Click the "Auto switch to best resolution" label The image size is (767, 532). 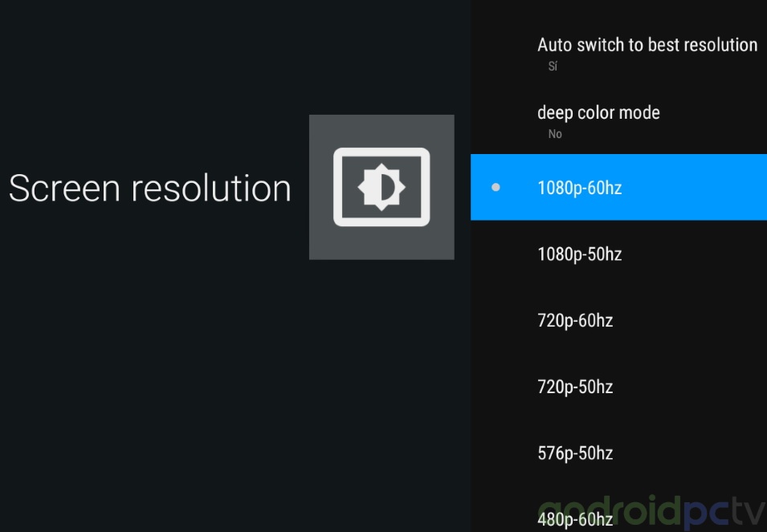tap(647, 45)
